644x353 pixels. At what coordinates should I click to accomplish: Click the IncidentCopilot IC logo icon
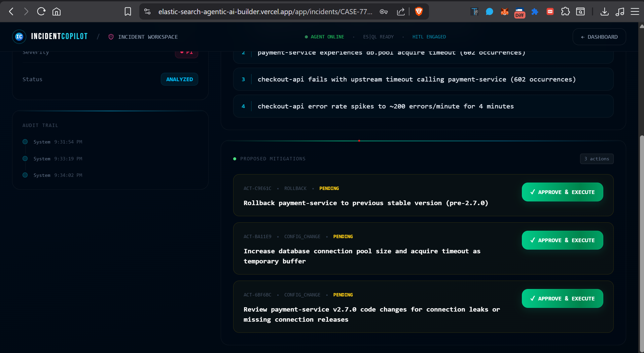click(19, 37)
